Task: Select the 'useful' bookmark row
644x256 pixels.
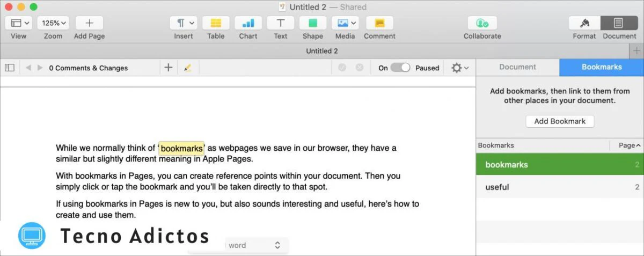Action: pyautogui.click(x=560, y=187)
